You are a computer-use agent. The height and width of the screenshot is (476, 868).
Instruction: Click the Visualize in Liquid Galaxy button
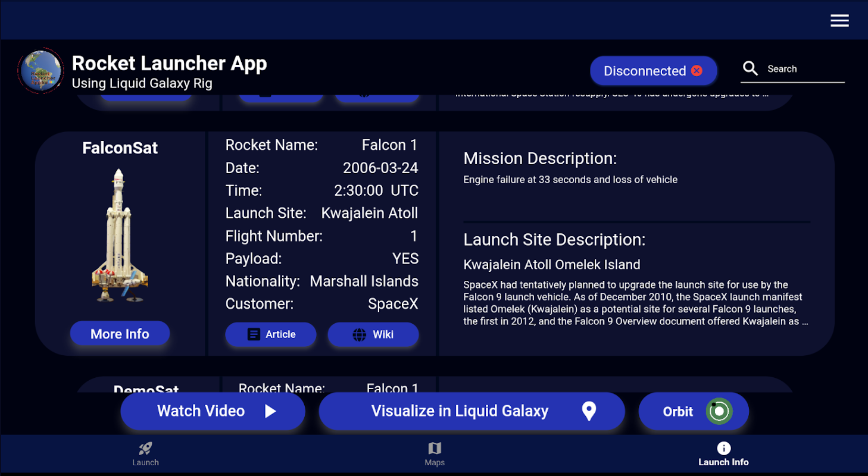[472, 411]
